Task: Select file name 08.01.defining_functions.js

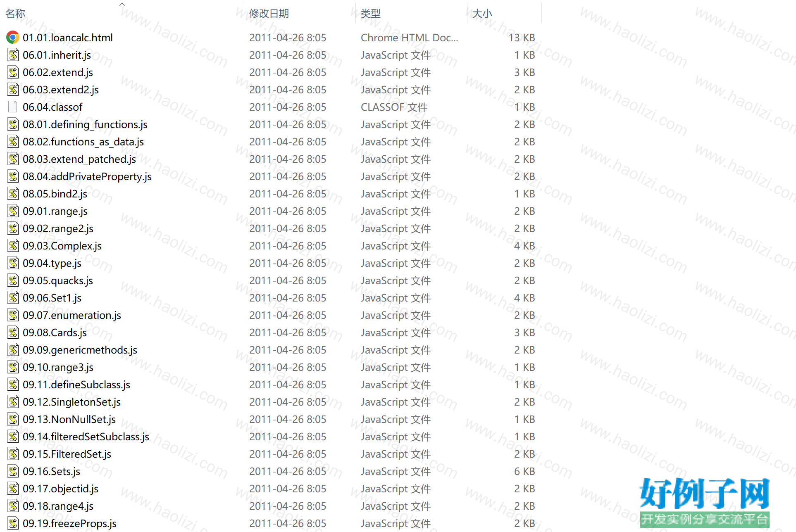Action: (85, 124)
